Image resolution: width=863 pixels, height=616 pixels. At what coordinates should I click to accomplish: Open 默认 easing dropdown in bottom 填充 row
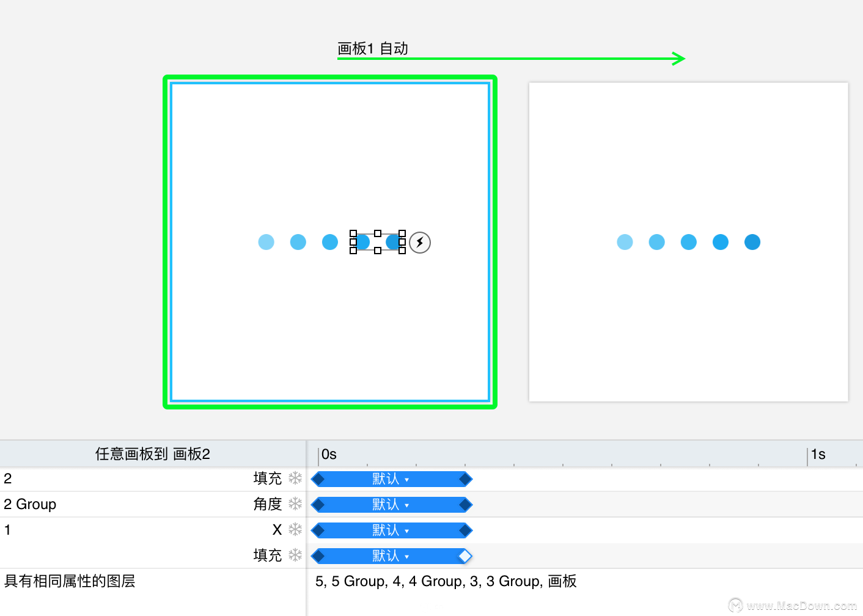[391, 556]
